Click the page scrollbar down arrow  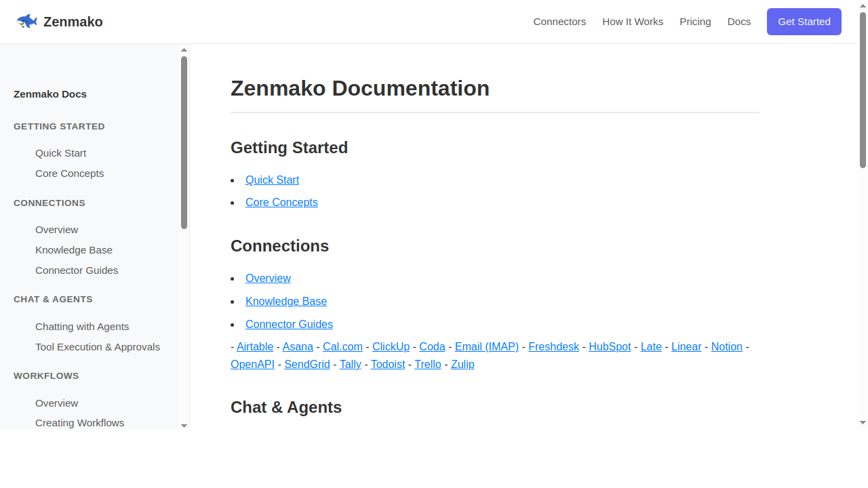863,423
